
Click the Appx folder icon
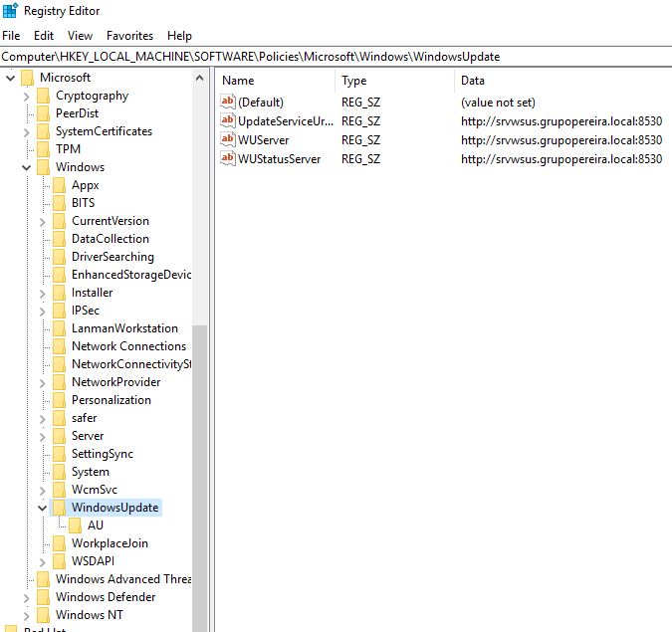pos(59,185)
